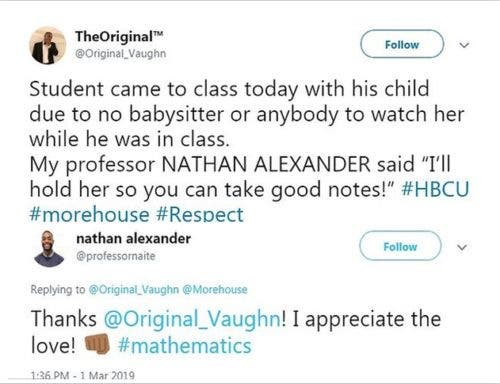Open the #HBCU hashtag
Viewport: 500px width, 384px height.
[435, 189]
